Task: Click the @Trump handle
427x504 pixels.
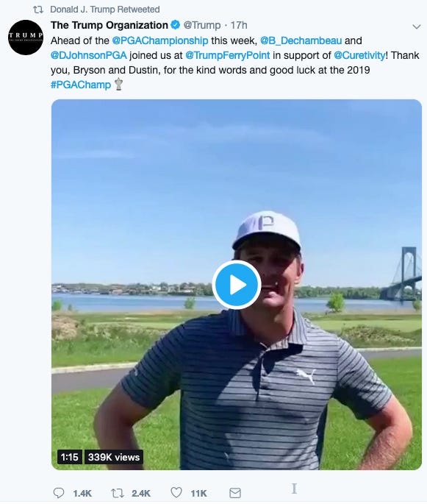Action: 202,25
